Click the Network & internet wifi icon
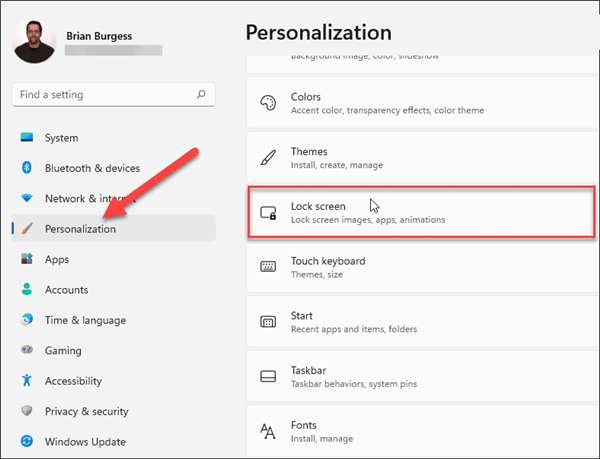The height and width of the screenshot is (459, 600). click(x=27, y=199)
